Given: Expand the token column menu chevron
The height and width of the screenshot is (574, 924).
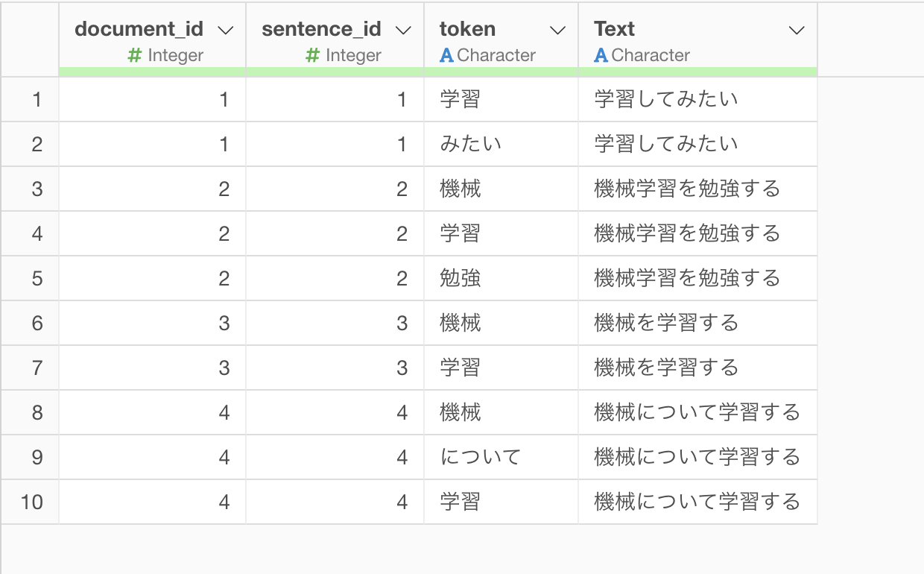Looking at the screenshot, I should point(557,31).
